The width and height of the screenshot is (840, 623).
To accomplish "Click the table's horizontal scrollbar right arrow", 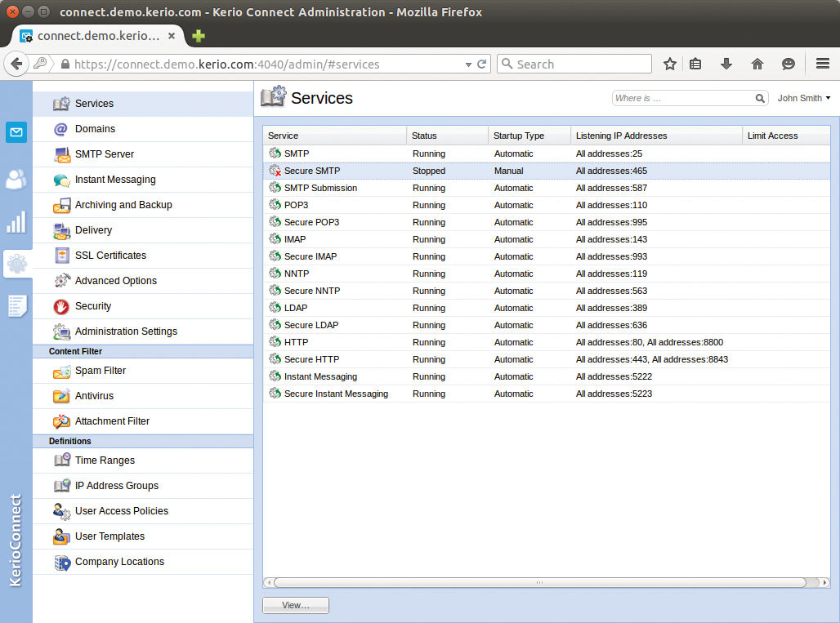I will click(824, 582).
